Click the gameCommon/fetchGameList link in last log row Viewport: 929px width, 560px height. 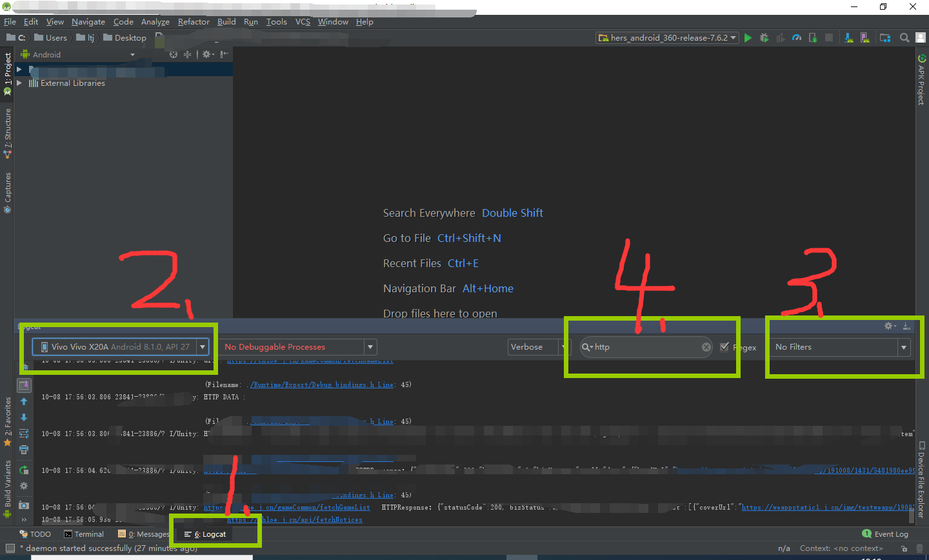287,508
